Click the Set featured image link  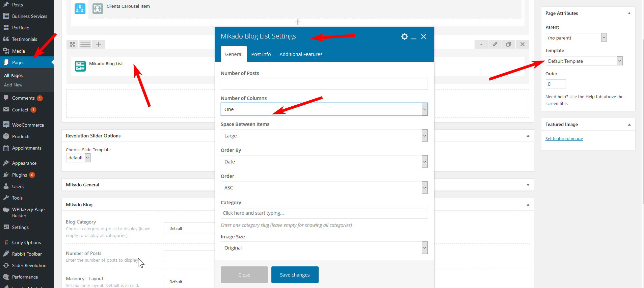click(564, 139)
